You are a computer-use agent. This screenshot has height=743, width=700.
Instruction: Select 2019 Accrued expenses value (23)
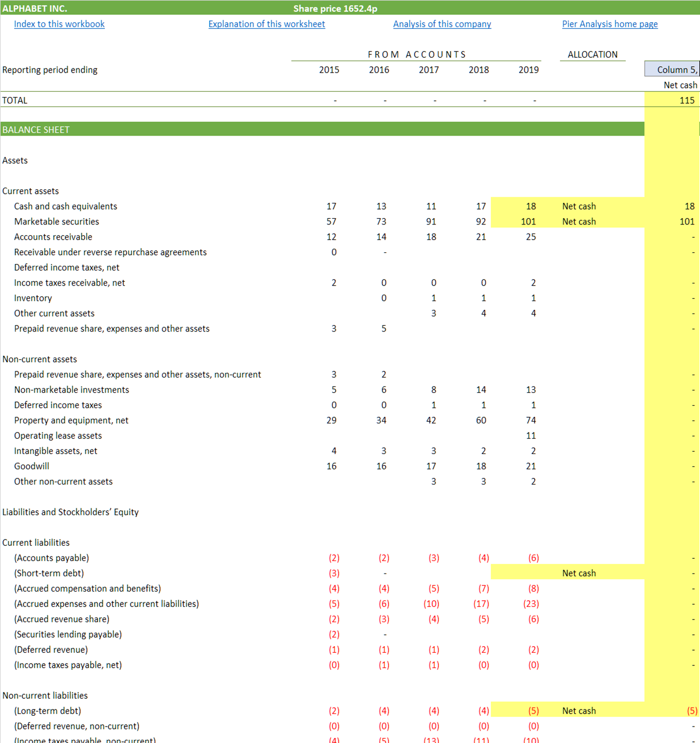[531, 604]
